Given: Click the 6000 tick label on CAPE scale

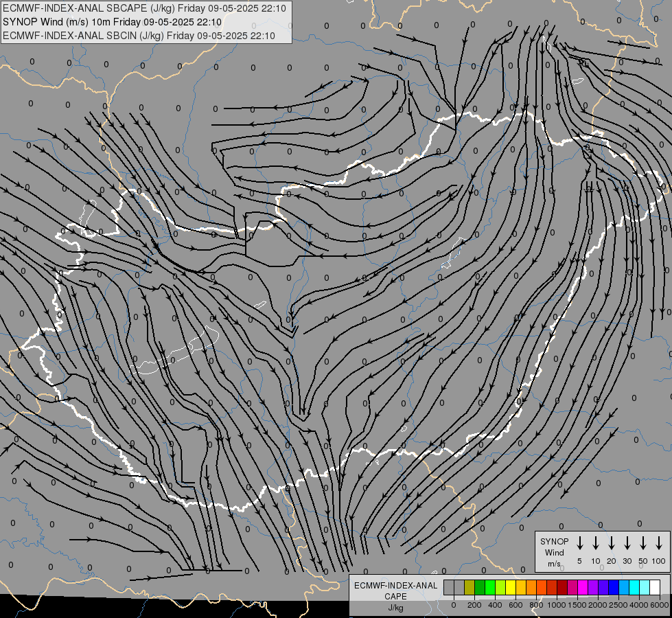Looking at the screenshot, I should (660, 605).
